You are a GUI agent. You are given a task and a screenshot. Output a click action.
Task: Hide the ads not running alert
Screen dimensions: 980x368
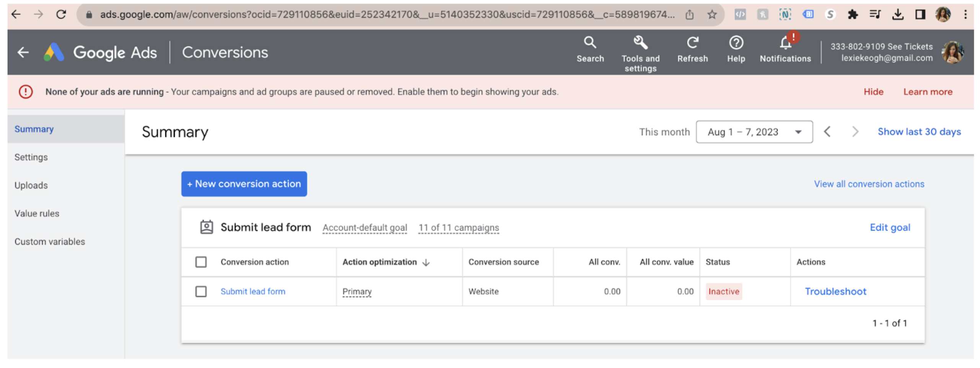click(873, 92)
